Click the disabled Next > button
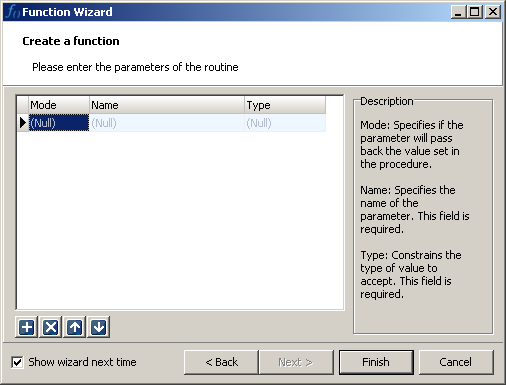Viewport: 506px width, 385px height. (296, 362)
